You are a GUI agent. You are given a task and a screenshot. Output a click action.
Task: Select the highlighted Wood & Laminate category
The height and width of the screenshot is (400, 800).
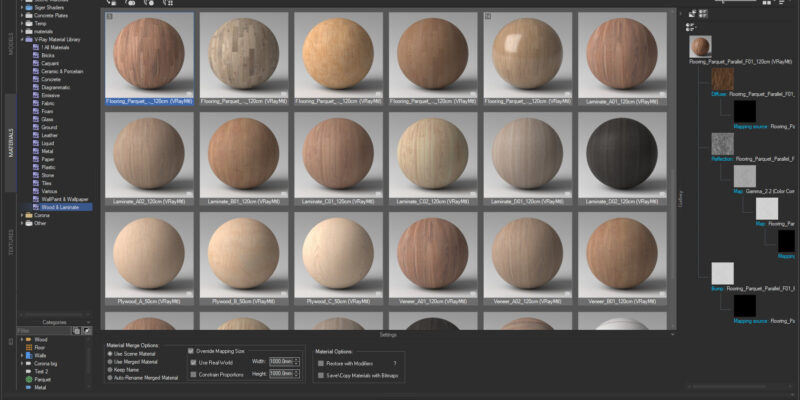[x=62, y=207]
